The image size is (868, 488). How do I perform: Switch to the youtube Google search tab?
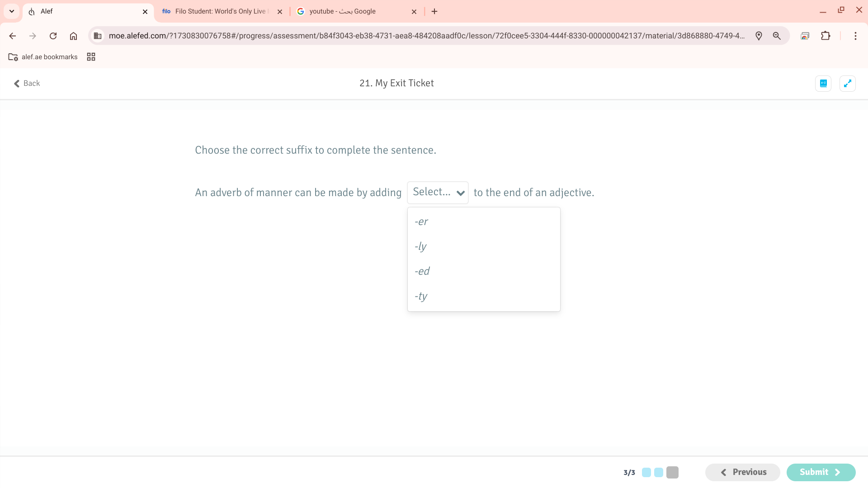tap(342, 11)
